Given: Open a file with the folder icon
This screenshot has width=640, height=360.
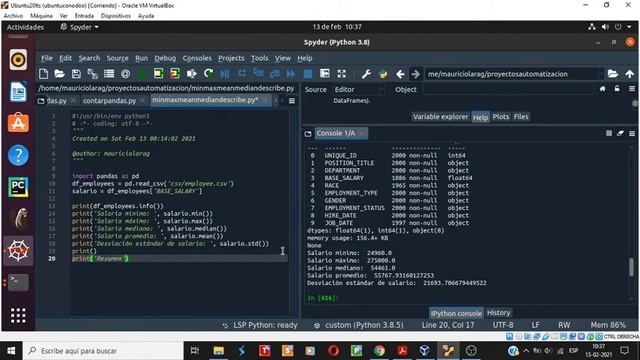Looking at the screenshot, I should pyautogui.click(x=60, y=74).
